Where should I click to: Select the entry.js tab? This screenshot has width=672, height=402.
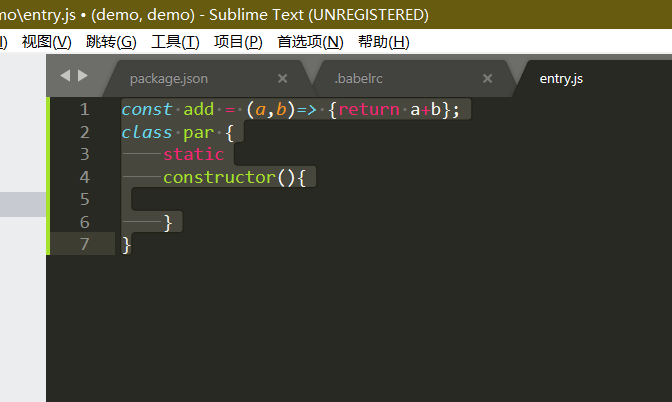pos(561,78)
